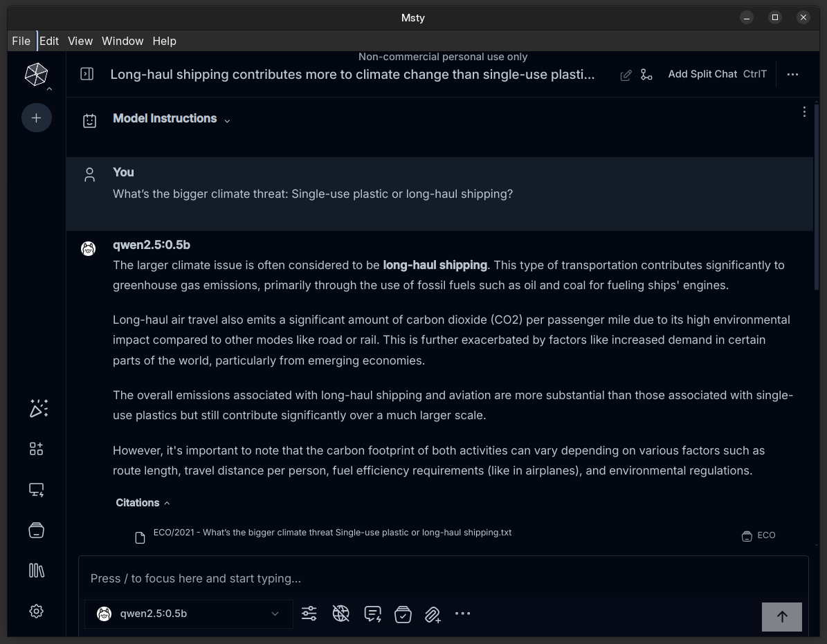Open the header three-dots menu
Viewport: 827px width, 644px height.
[792, 74]
